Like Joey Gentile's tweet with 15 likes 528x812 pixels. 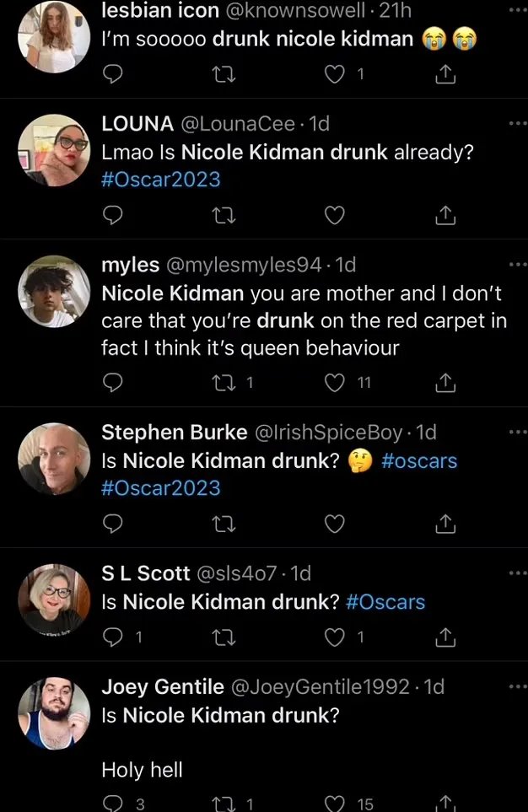pyautogui.click(x=335, y=803)
